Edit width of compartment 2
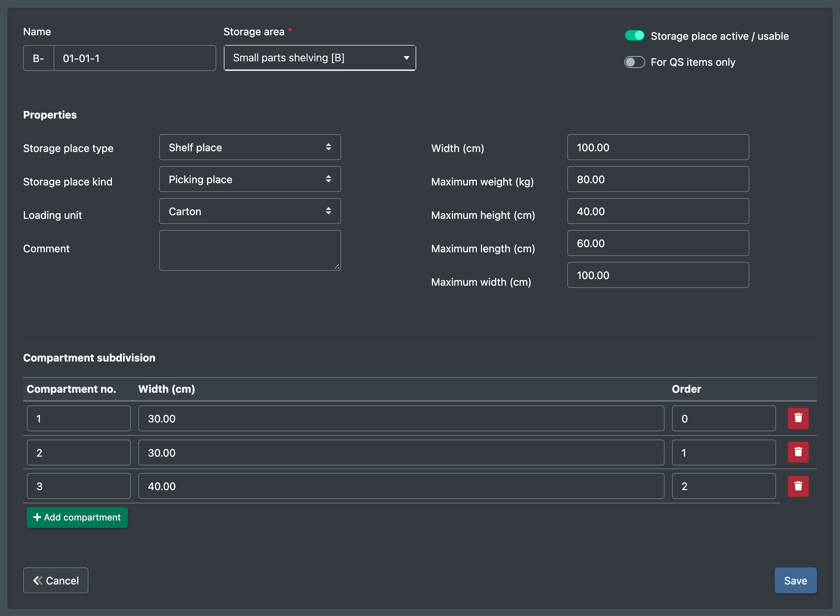This screenshot has width=840, height=616. coord(401,452)
